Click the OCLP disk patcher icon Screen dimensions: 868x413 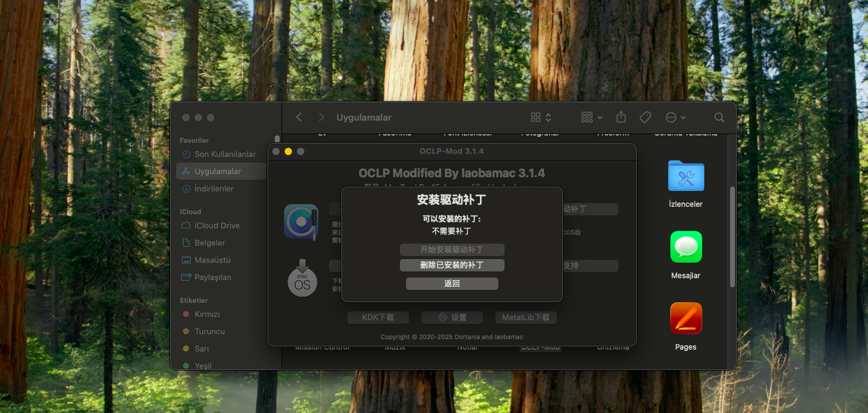click(x=301, y=222)
